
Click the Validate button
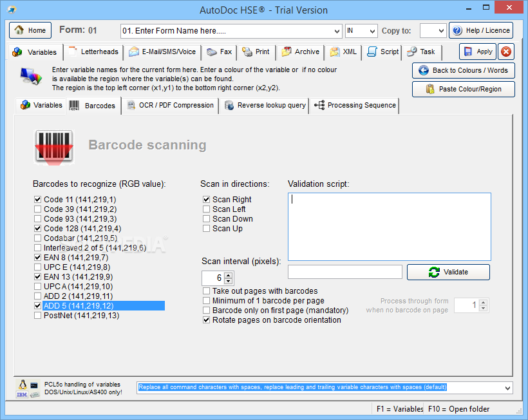click(448, 272)
